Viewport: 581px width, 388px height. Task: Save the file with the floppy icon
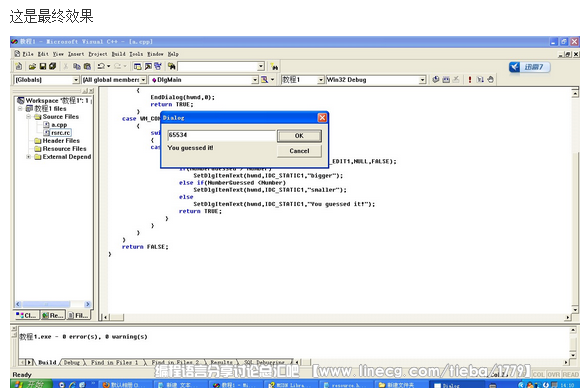[43, 66]
